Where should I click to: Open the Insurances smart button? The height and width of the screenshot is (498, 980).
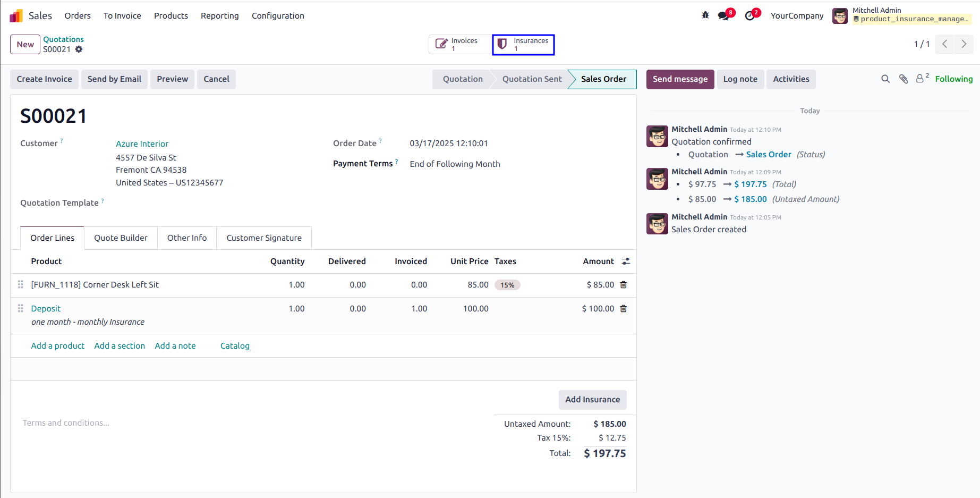tap(523, 45)
